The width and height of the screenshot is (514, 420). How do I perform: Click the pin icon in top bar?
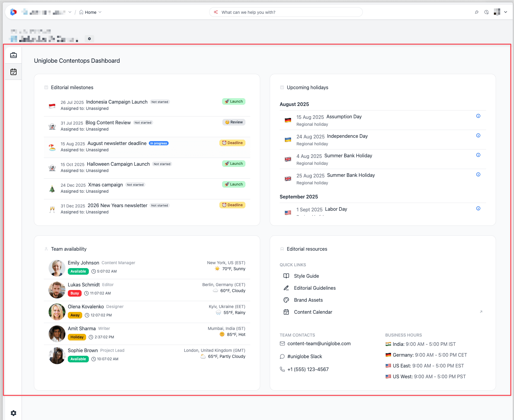point(476,12)
